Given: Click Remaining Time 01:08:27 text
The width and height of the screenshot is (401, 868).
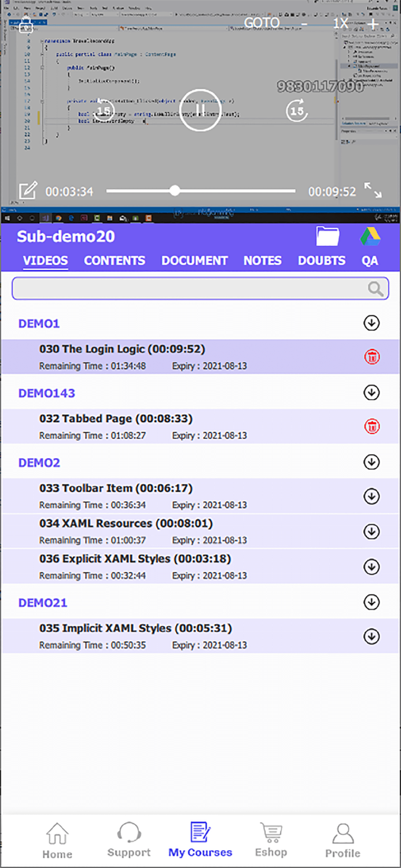Looking at the screenshot, I should 93,435.
